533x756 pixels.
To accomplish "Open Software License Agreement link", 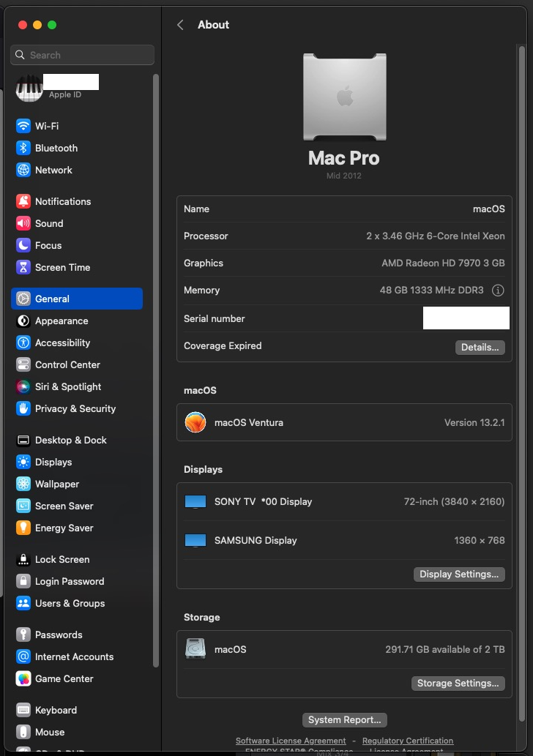I will pyautogui.click(x=291, y=741).
